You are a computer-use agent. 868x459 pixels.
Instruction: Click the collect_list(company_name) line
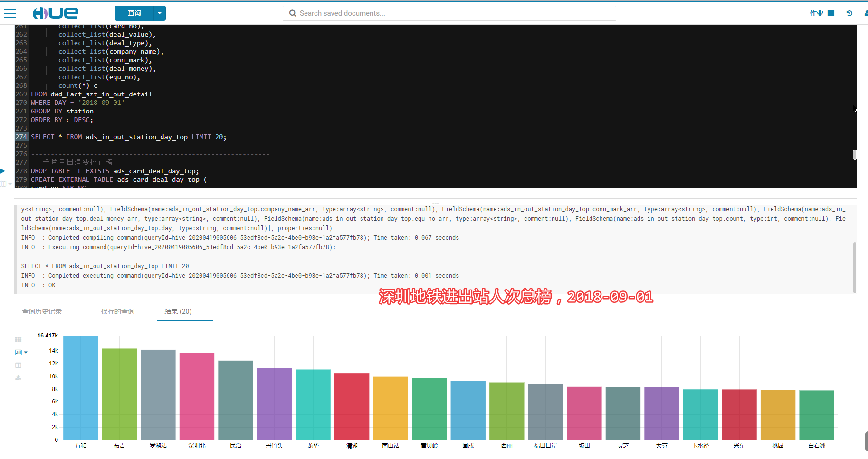point(111,51)
